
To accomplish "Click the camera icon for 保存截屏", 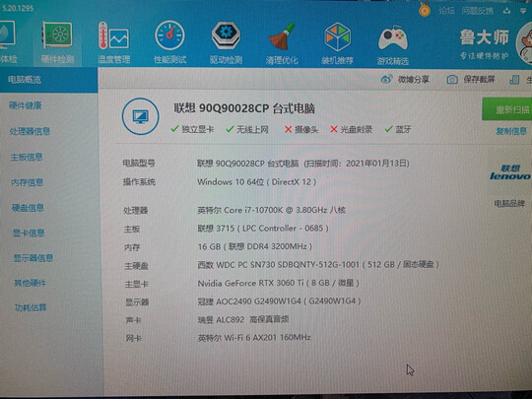I will coord(452,80).
